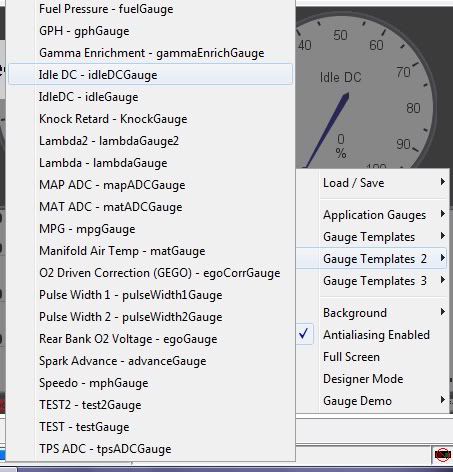Pick Gamma Enrichment - gammaEnrichGauge
The image size is (453, 472).
(151, 53)
